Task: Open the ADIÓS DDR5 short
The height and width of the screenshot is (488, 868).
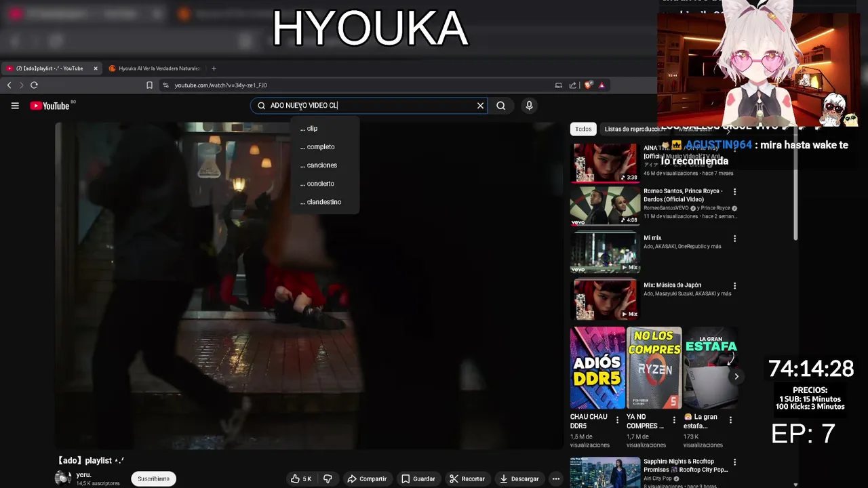Action: 597,368
